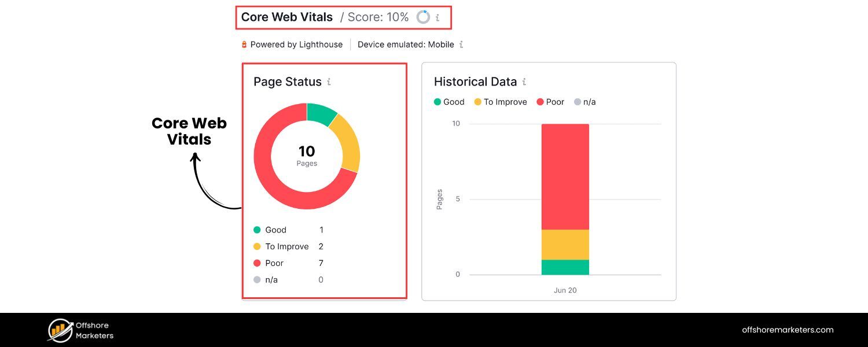
Task: Click the Historical Data info icon
Action: click(x=524, y=82)
